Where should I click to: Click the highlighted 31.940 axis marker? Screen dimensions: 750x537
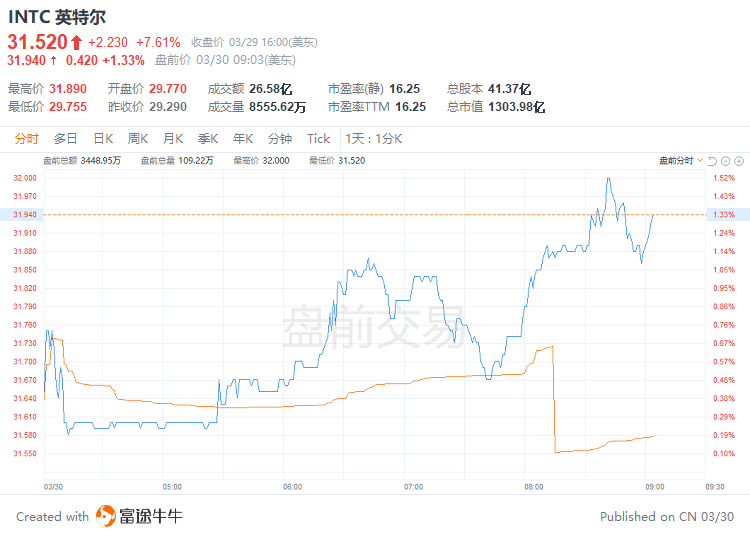(22, 215)
